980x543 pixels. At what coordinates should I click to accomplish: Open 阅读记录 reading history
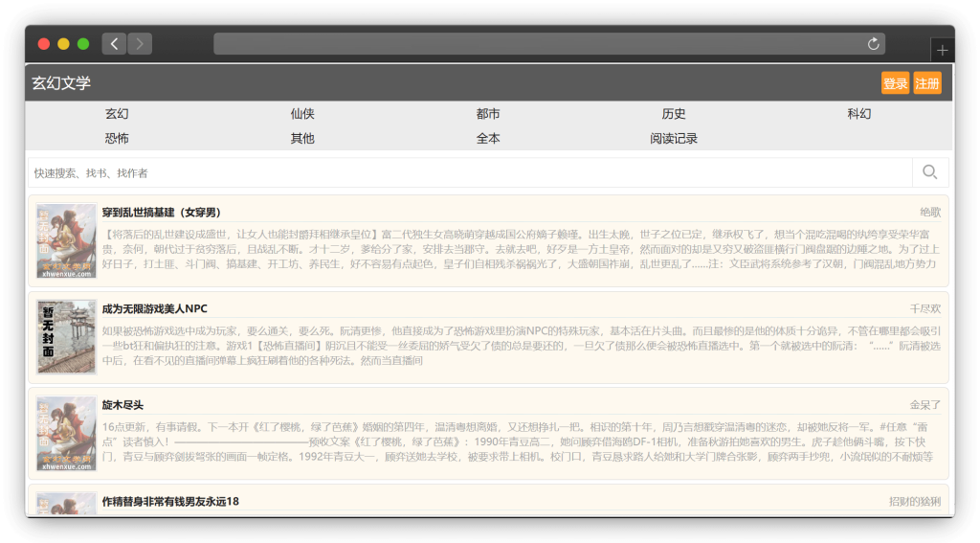[x=674, y=138]
